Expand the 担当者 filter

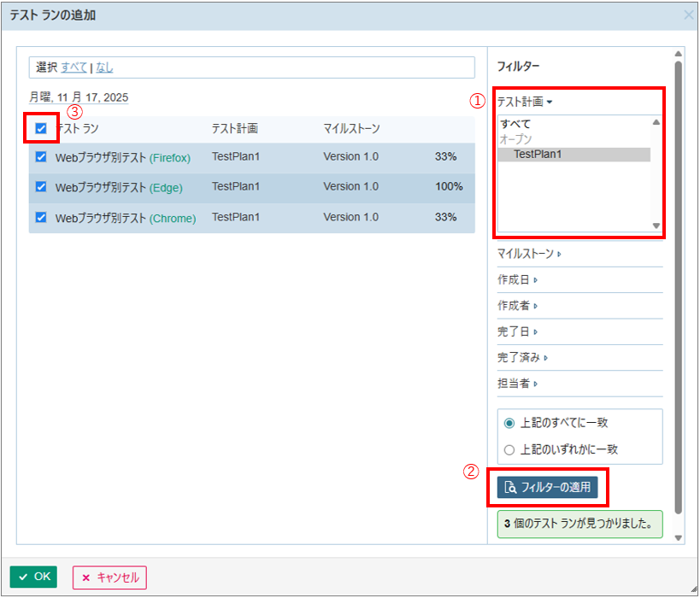[517, 384]
